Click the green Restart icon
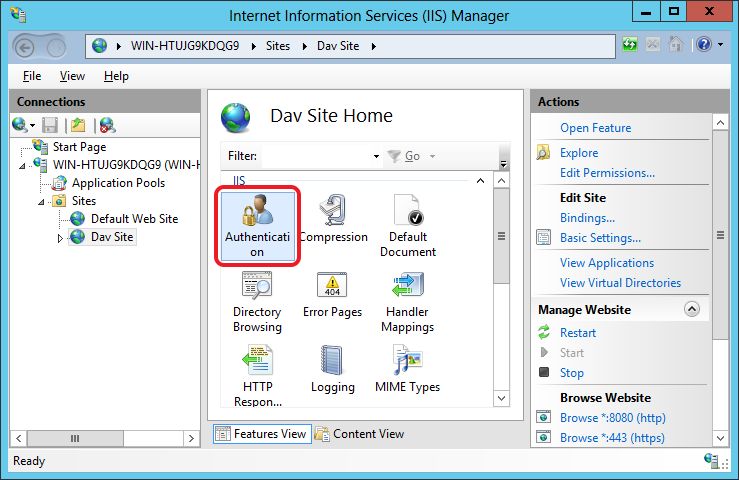739x480 pixels. point(544,332)
